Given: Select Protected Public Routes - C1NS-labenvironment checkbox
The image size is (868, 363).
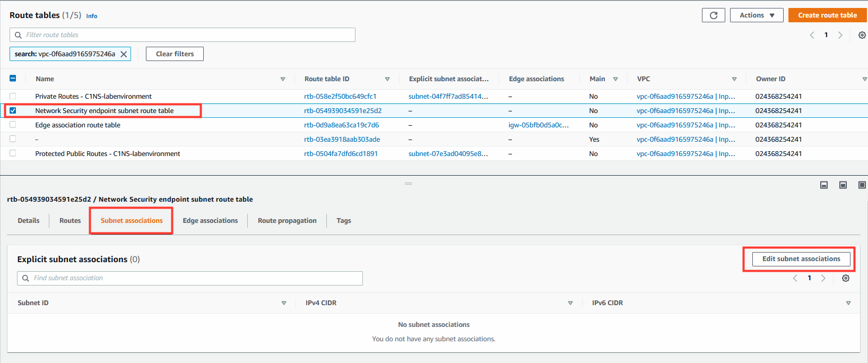Looking at the screenshot, I should (x=13, y=153).
